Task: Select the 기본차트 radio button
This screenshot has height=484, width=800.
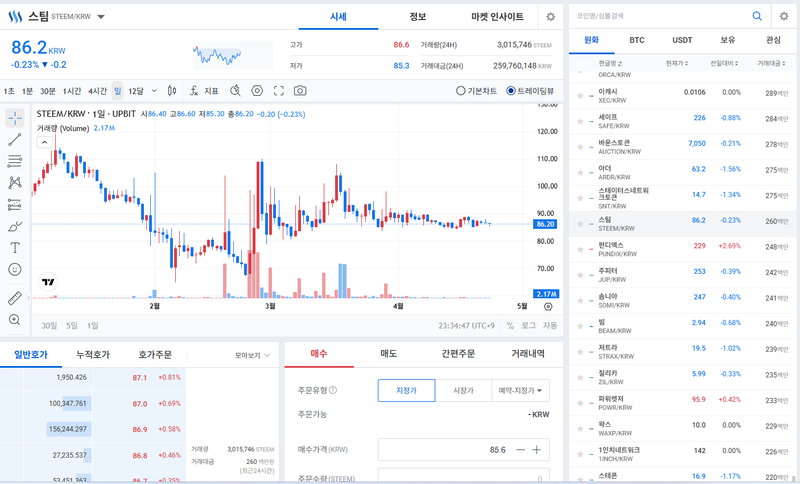Action: coord(461,91)
